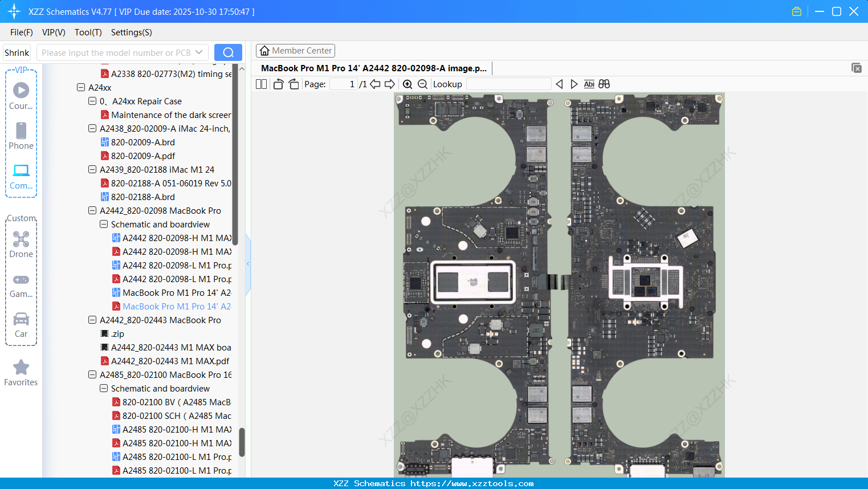Collapse A2485_820-02100 MacBook Pro node
This screenshot has height=489, width=868.
point(92,375)
